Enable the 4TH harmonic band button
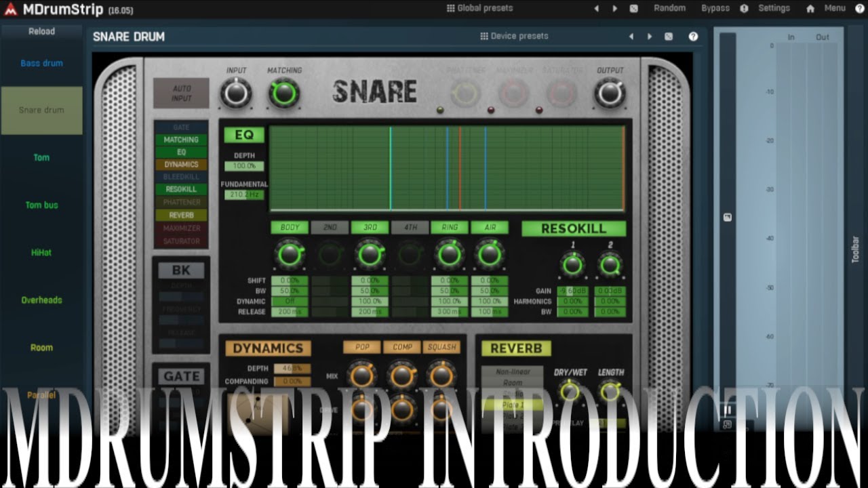The image size is (868, 488). (x=410, y=228)
